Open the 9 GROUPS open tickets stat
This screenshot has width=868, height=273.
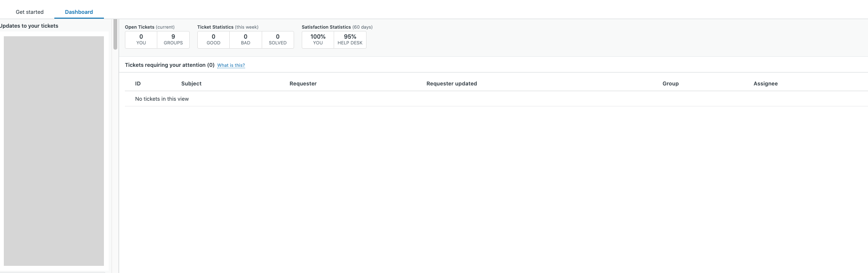point(173,40)
